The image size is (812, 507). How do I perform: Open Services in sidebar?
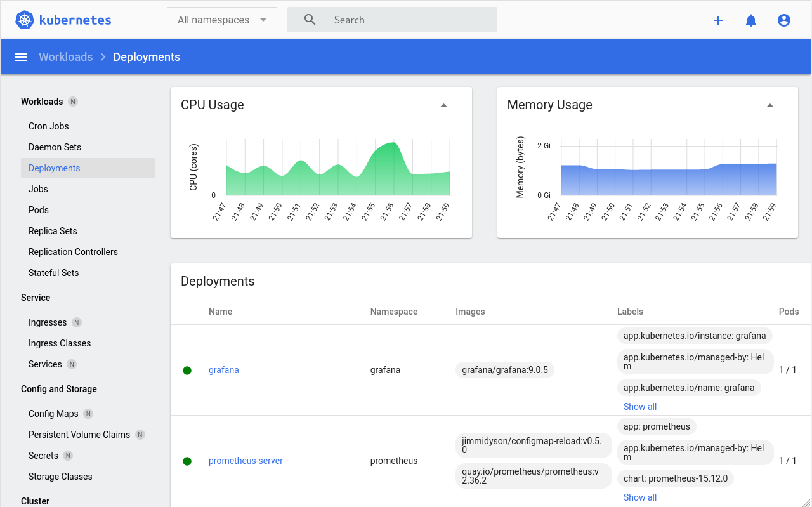click(45, 364)
